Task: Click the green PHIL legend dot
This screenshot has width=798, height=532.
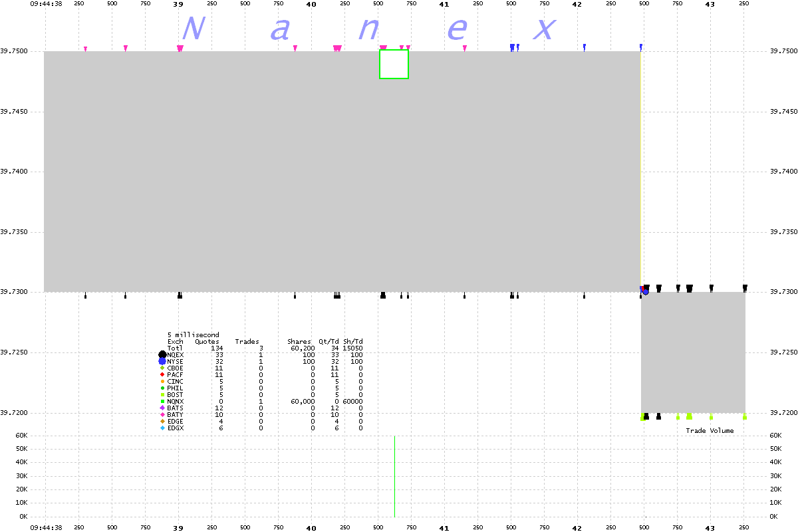Action: 162,388
